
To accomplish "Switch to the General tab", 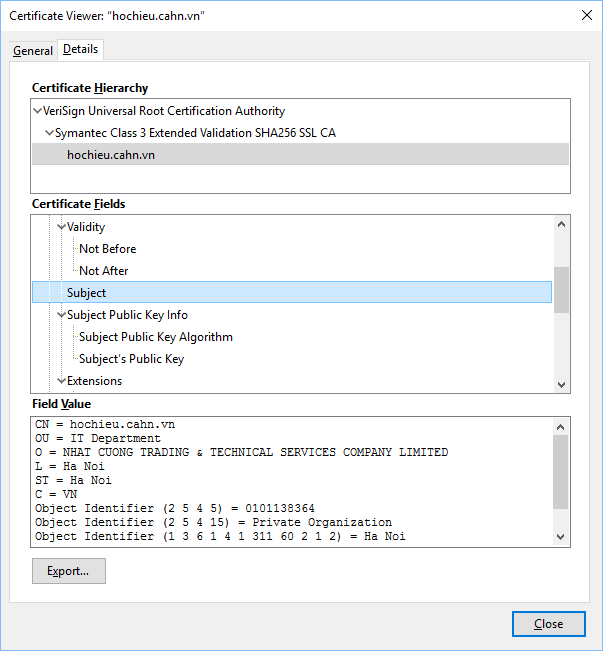I will 33,51.
